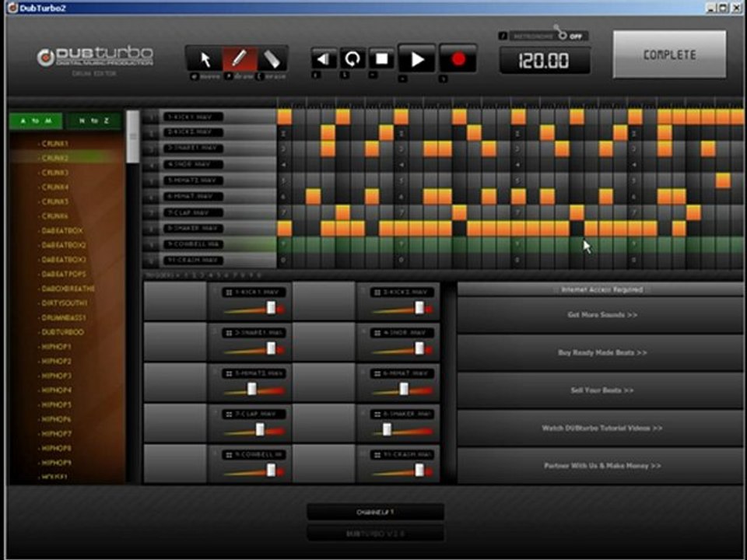Click the kit list scrollbar thumb
Viewport: 747px width, 560px height.
[133, 137]
